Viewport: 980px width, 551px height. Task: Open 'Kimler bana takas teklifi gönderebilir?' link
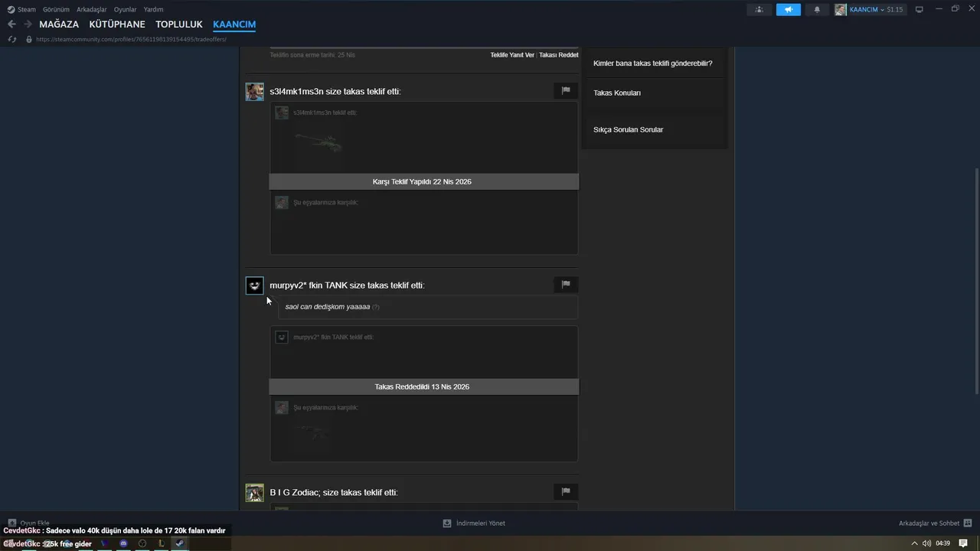[x=652, y=64]
